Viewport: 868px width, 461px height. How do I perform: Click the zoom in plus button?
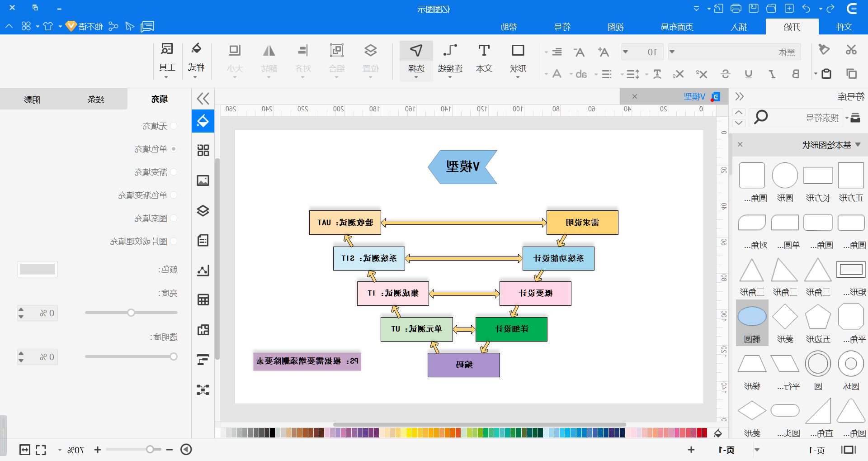pos(98,450)
